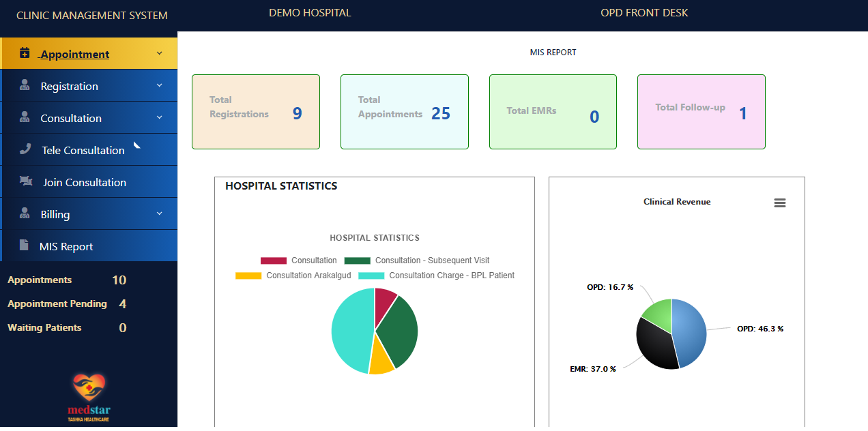Click the turquoise BPL Patient legend swatch
The image size is (868, 431).
(371, 276)
